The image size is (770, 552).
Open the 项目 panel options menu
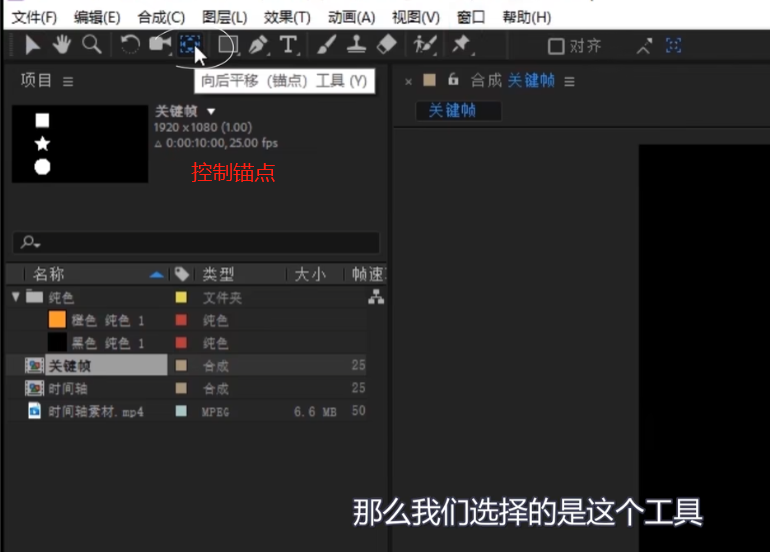point(68,82)
